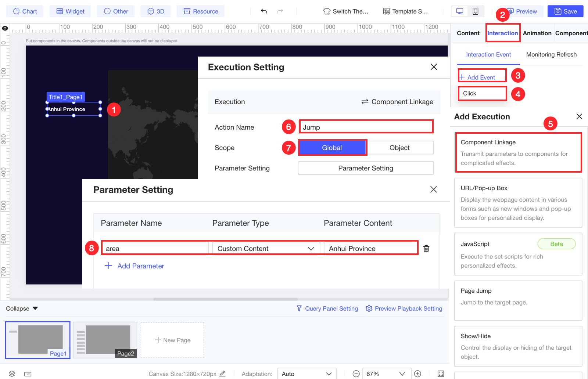Click the Add Parameter link
Screen dimensions: 588x379
[135, 266]
